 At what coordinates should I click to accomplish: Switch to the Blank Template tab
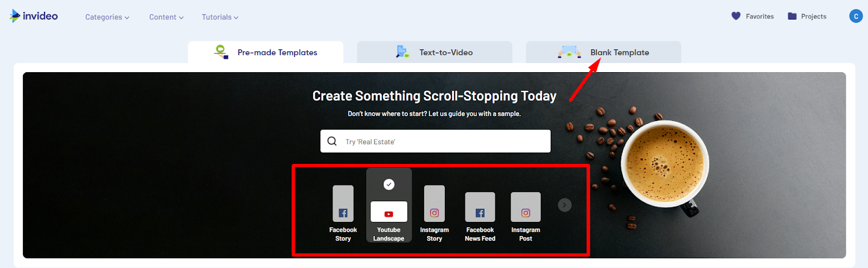point(603,52)
